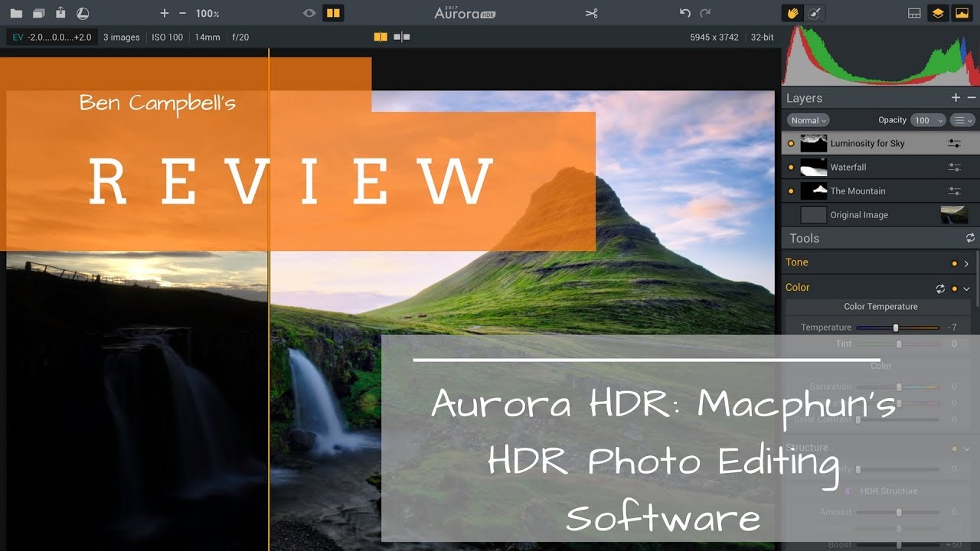The width and height of the screenshot is (980, 551).
Task: Click the 100% zoom level
Action: click(x=207, y=14)
